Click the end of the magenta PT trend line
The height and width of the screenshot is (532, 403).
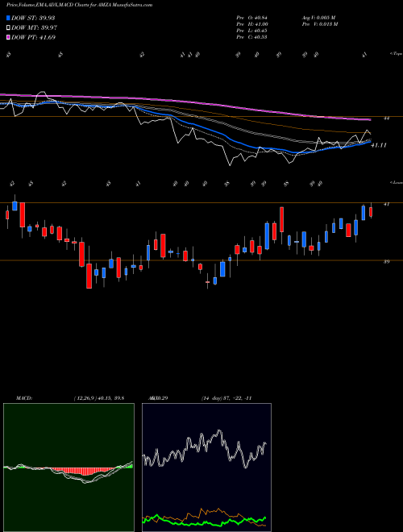coord(370,120)
